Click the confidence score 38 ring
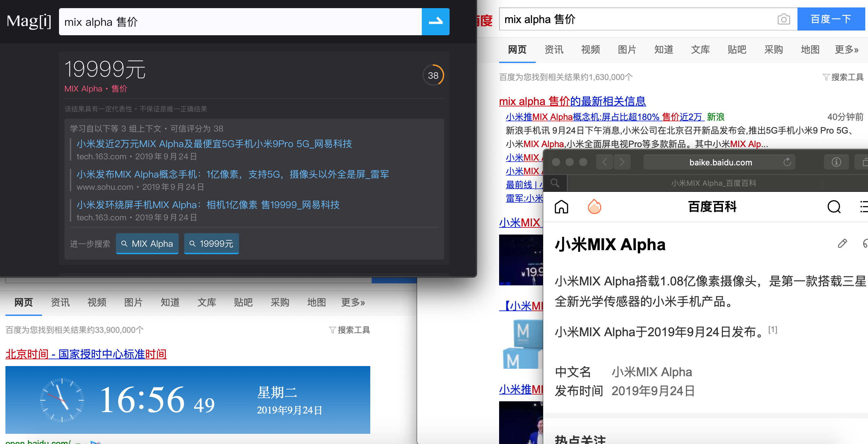Screen dimensions: 868x444 (433, 75)
